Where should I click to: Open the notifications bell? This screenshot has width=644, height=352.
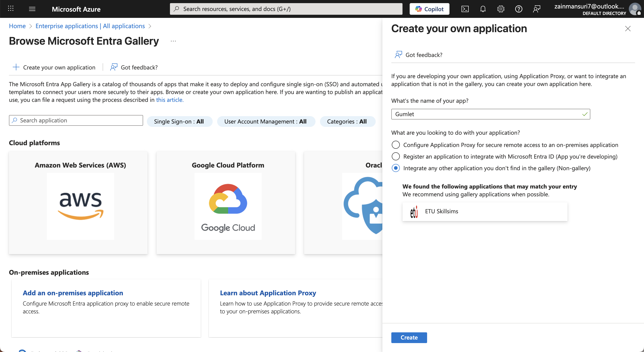(x=483, y=9)
